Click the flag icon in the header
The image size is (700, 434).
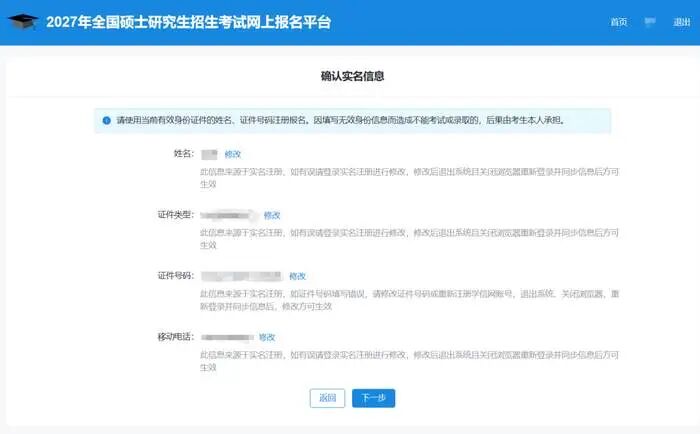(650, 22)
